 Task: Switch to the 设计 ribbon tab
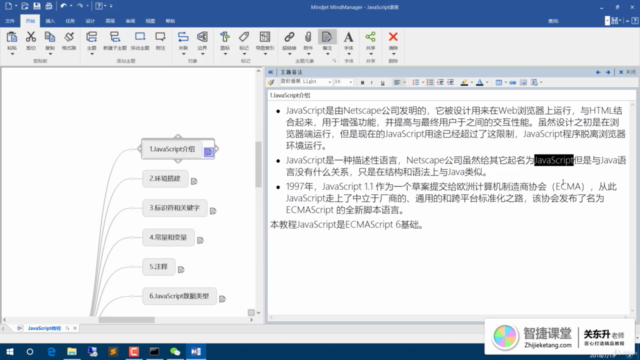90,21
